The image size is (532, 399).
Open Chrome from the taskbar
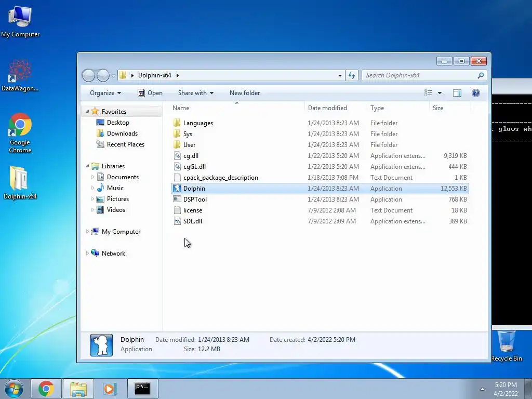tap(46, 389)
